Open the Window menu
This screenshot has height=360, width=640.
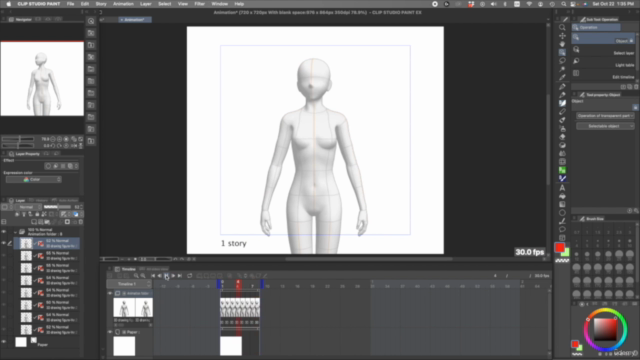(220, 4)
